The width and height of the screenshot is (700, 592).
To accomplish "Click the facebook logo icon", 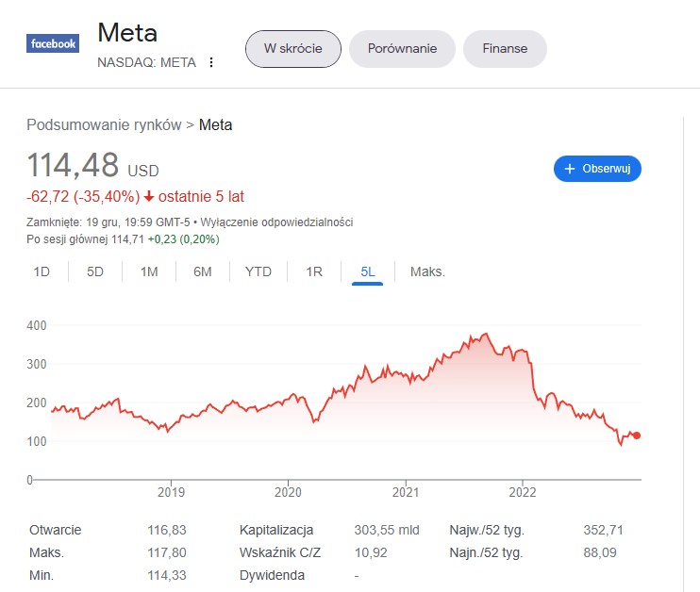I will coord(53,43).
